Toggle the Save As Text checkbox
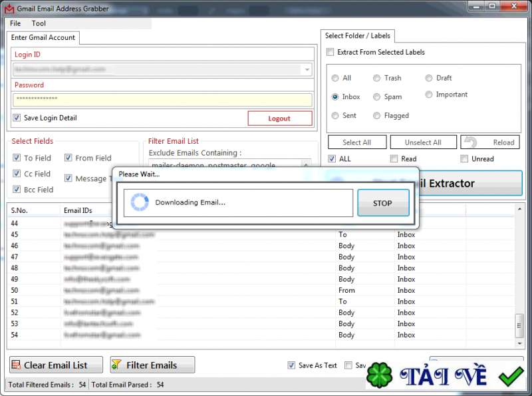Viewport: 532px width, 396px height. (291, 365)
